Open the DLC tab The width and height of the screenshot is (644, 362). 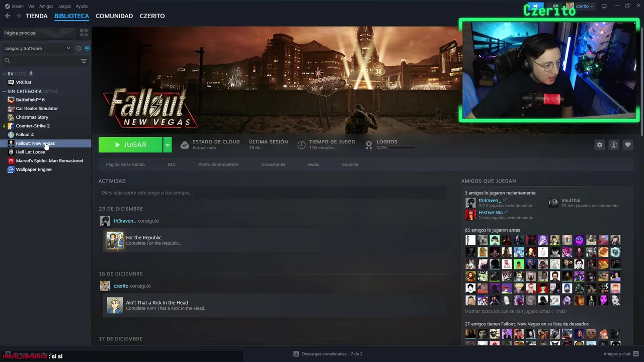[172, 164]
